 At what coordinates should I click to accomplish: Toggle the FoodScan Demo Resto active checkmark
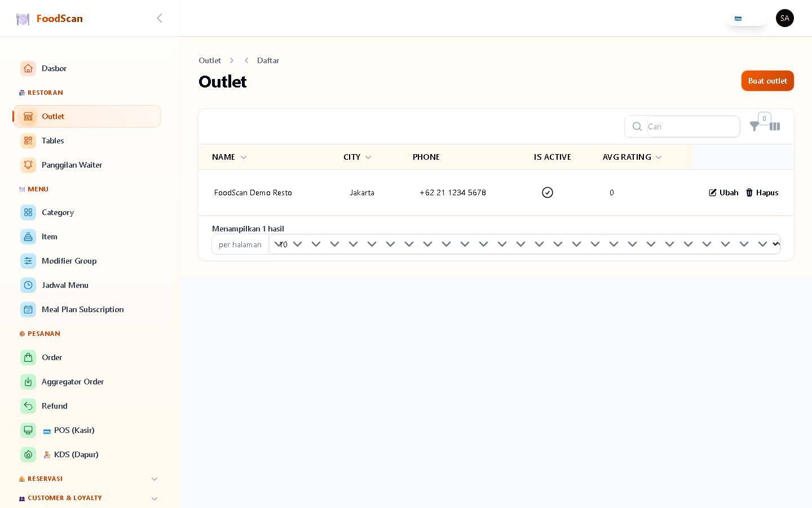pos(548,192)
